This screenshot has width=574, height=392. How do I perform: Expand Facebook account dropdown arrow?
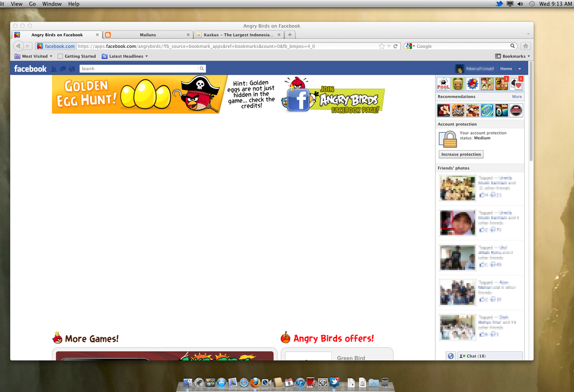coord(520,69)
